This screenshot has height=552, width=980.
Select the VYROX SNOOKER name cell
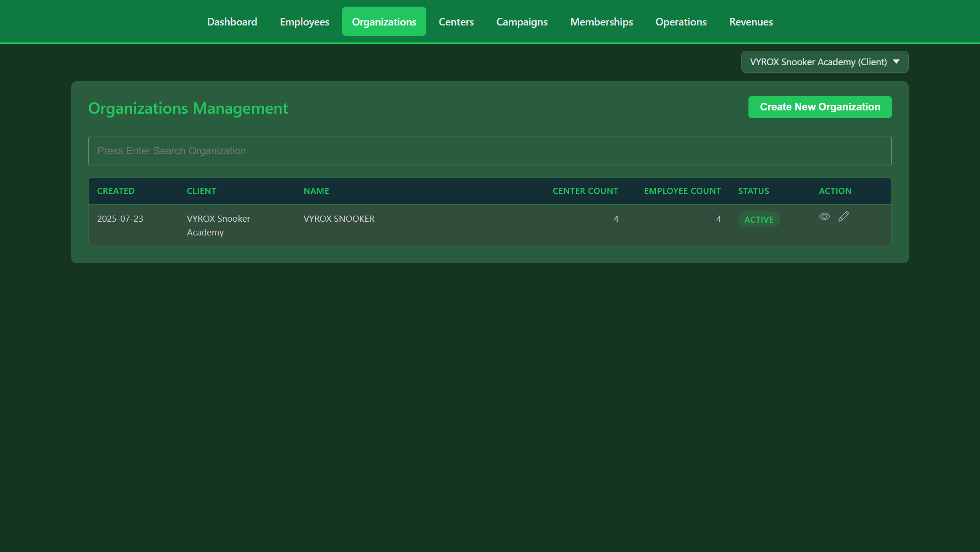point(339,219)
